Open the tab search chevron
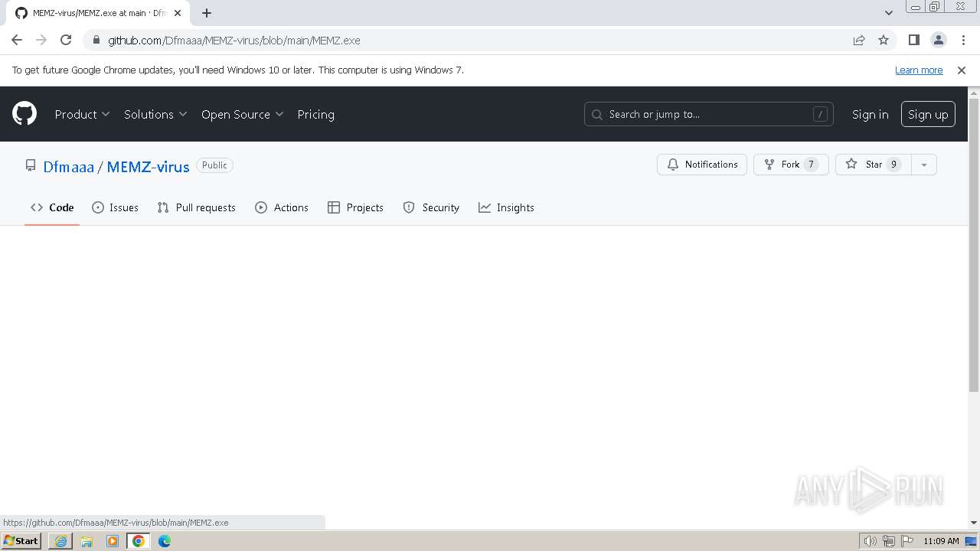The image size is (980, 551). [x=889, y=12]
